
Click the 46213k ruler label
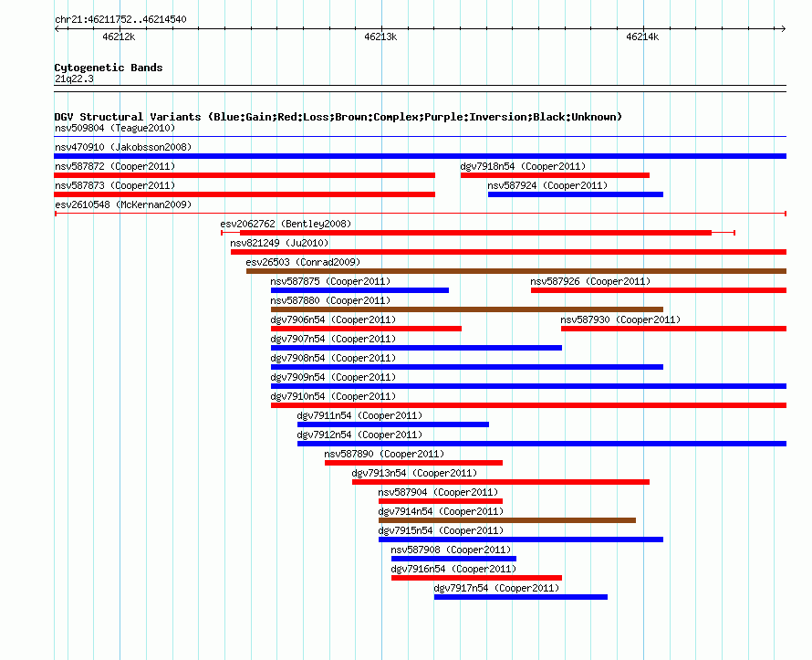[x=380, y=37]
